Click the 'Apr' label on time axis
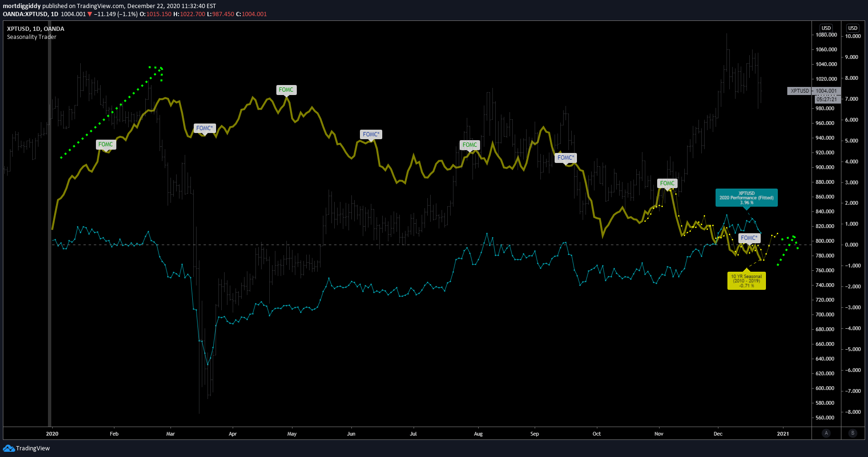 pyautogui.click(x=233, y=434)
